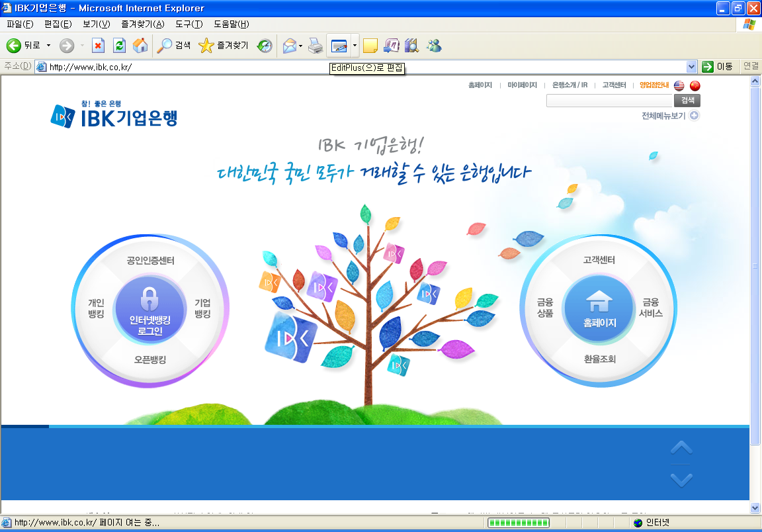
Task: Click the IBK기업은행 logo
Action: tap(114, 114)
